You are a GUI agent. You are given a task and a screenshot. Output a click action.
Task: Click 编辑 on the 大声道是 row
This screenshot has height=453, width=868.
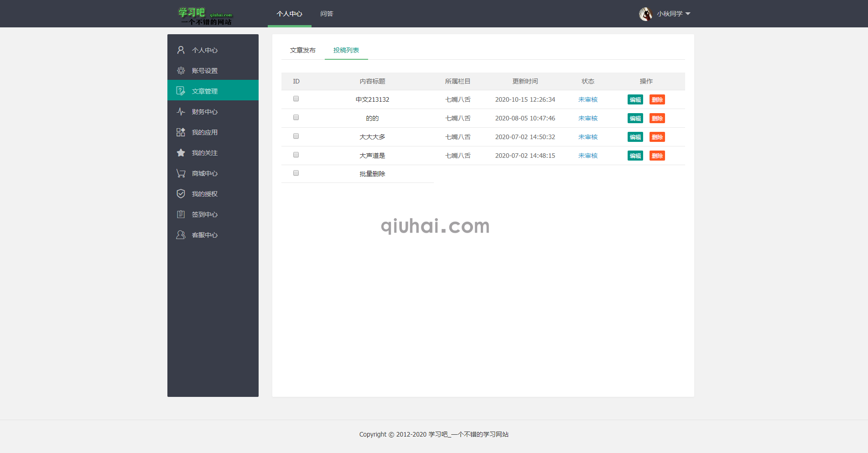(635, 155)
